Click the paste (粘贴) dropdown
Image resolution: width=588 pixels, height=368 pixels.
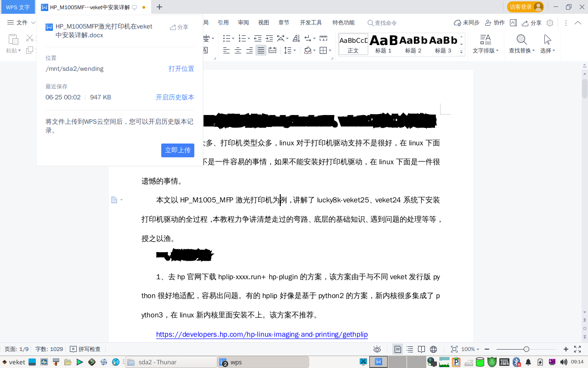[13, 51]
